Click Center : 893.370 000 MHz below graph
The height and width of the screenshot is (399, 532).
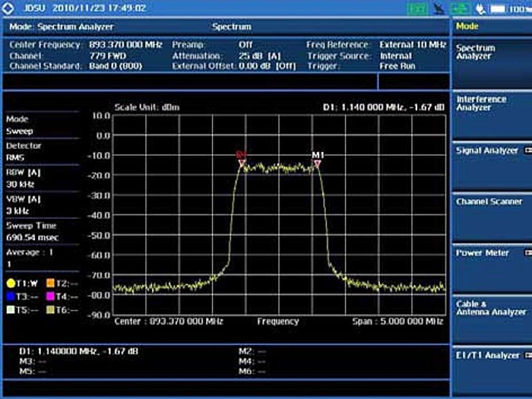(x=168, y=321)
